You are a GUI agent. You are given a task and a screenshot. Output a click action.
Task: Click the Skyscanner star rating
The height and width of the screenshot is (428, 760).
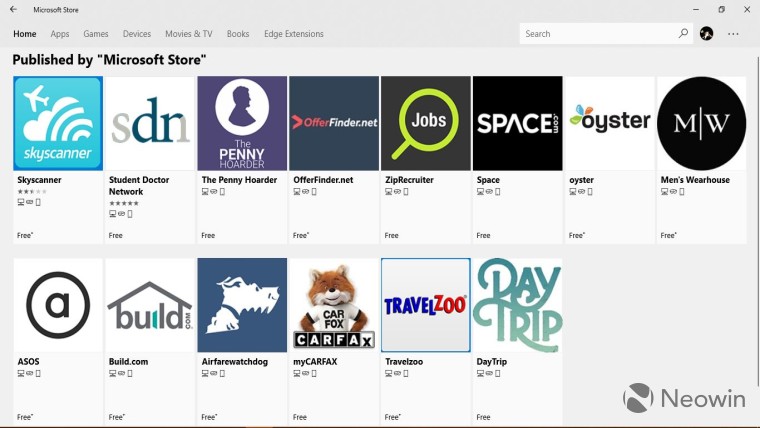coord(32,191)
